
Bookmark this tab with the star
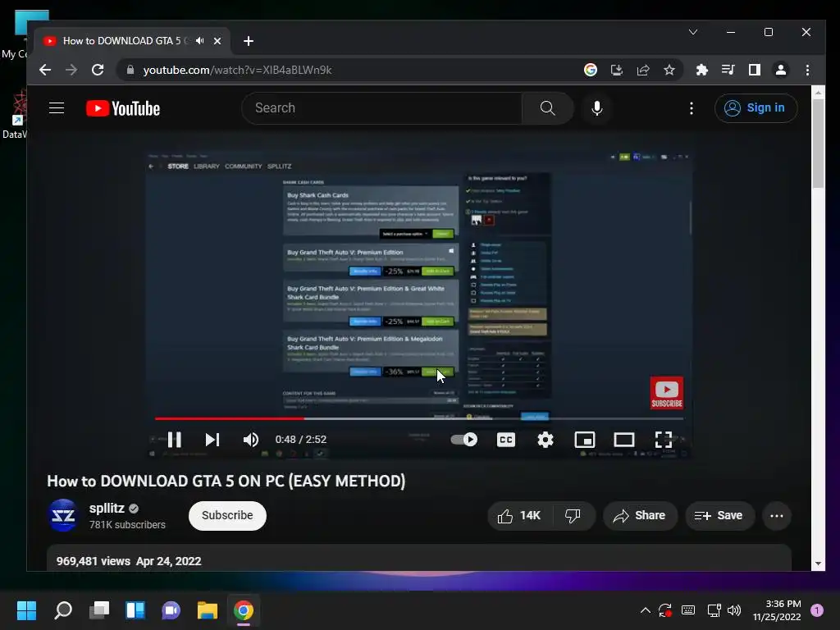pyautogui.click(x=669, y=70)
